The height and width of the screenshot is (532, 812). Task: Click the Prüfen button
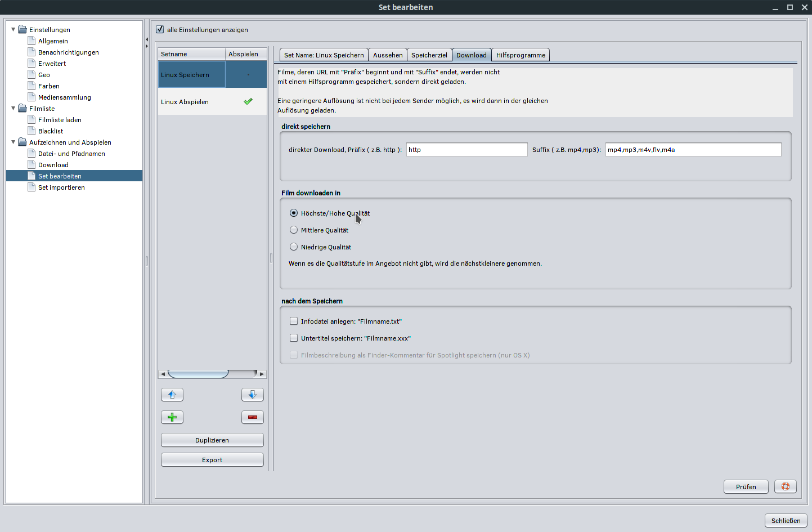(746, 487)
